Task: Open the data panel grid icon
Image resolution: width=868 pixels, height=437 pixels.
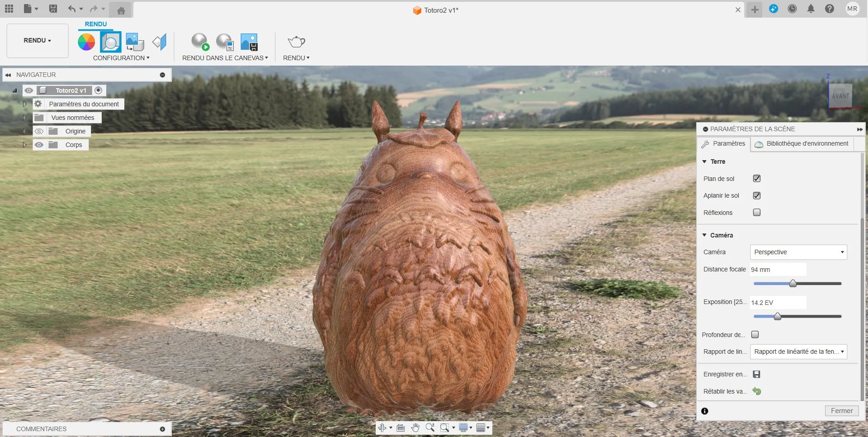Action: 9,9
